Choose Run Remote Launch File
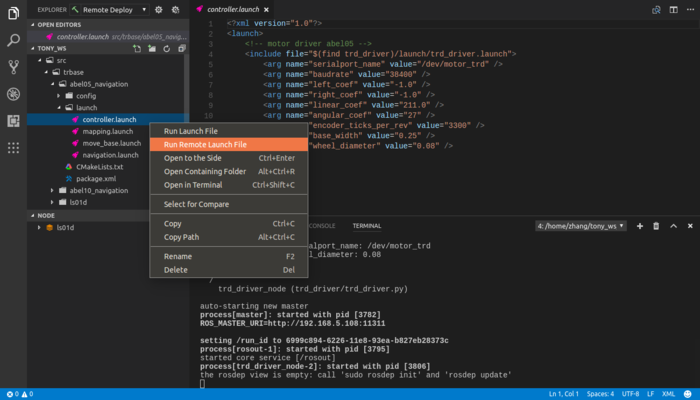 (x=229, y=144)
